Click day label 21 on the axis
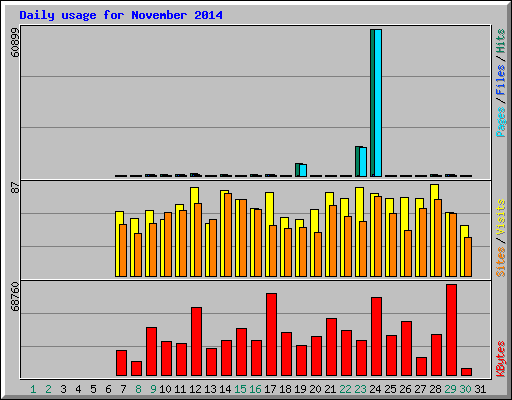The height and width of the screenshot is (400, 512). click(330, 389)
